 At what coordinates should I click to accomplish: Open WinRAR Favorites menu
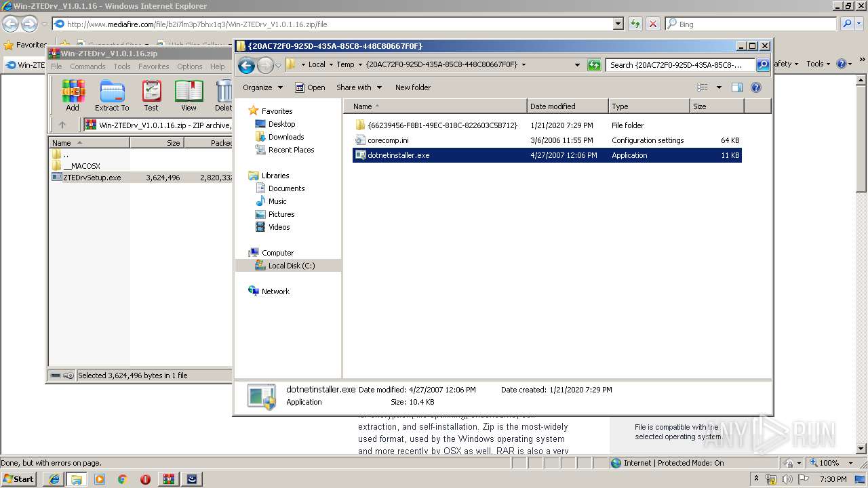(x=154, y=66)
